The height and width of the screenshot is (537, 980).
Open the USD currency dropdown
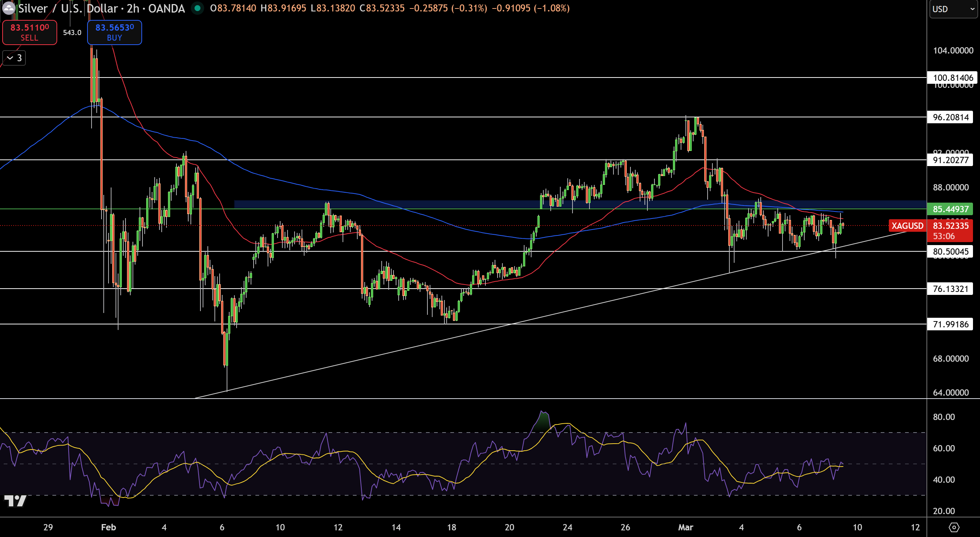[x=953, y=9]
